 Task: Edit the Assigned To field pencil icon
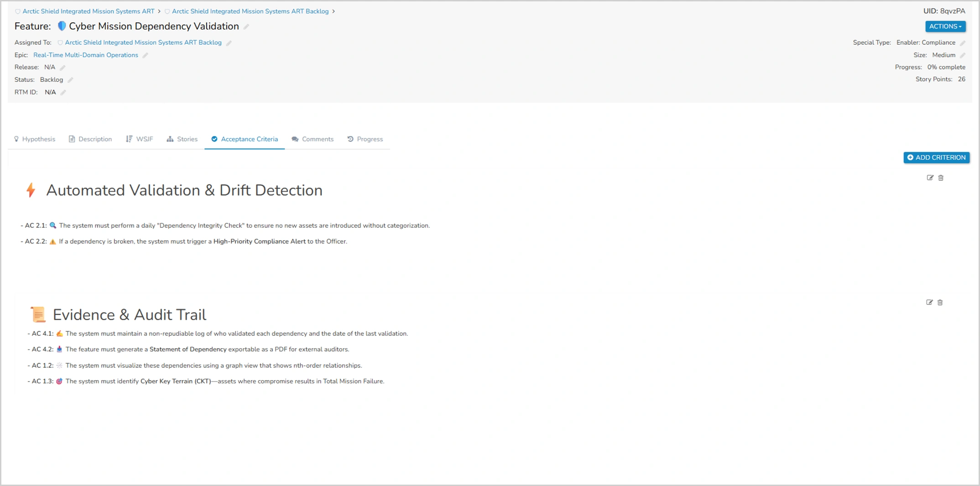coord(229,43)
